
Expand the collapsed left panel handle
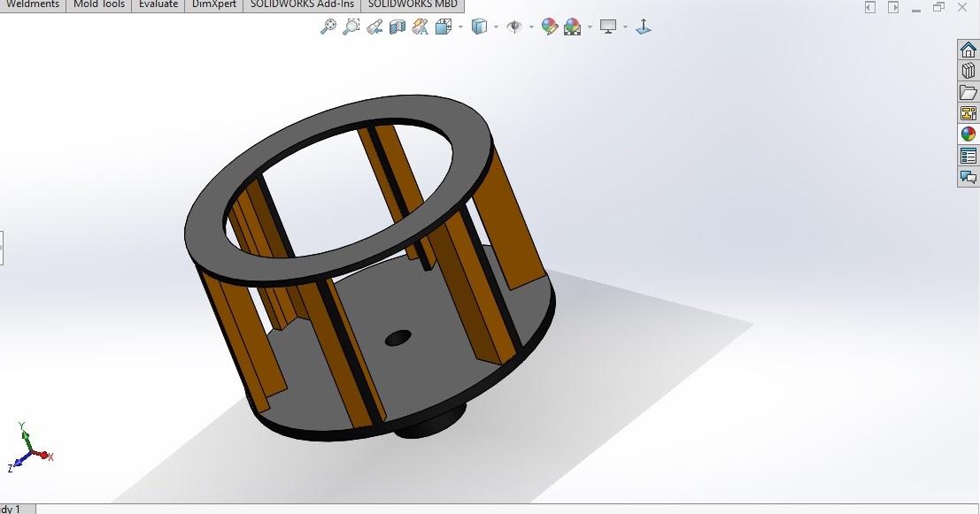click(1, 248)
